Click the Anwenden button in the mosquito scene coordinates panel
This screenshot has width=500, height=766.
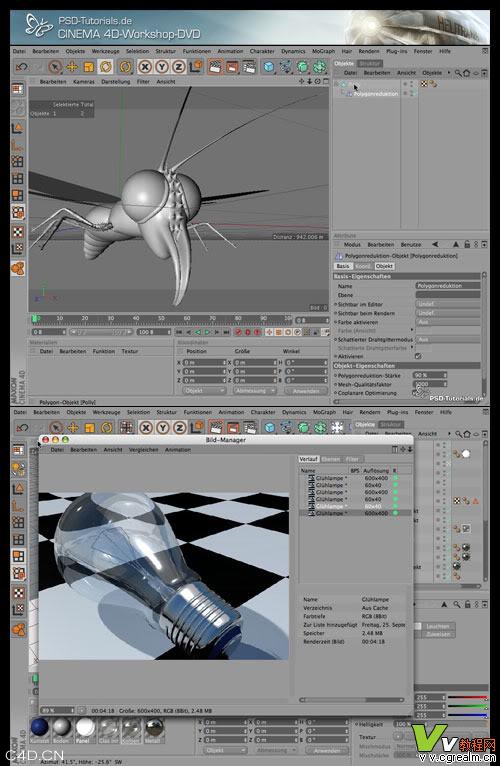click(x=306, y=391)
